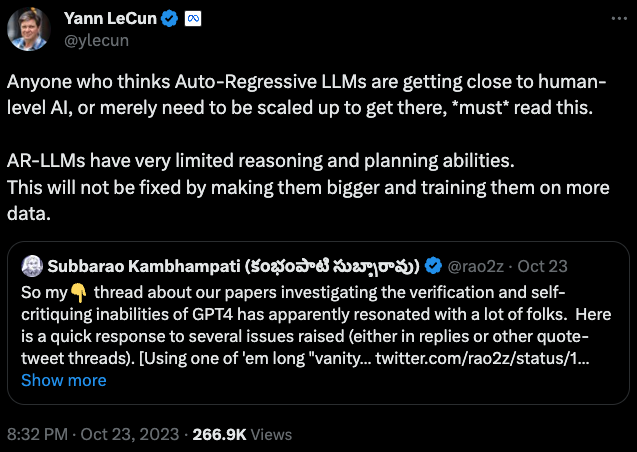Open the three-dot more options menu

click(x=613, y=18)
